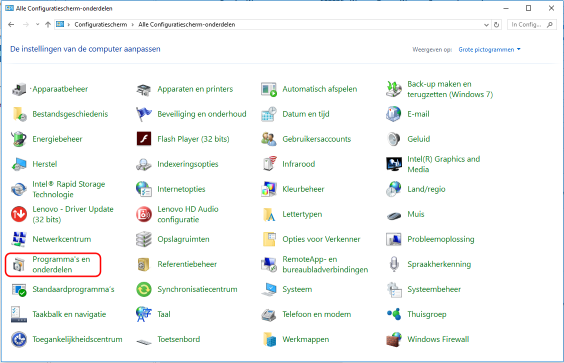
Task: Open Programma's en onderdelen icon
Action: pyautogui.click(x=19, y=264)
